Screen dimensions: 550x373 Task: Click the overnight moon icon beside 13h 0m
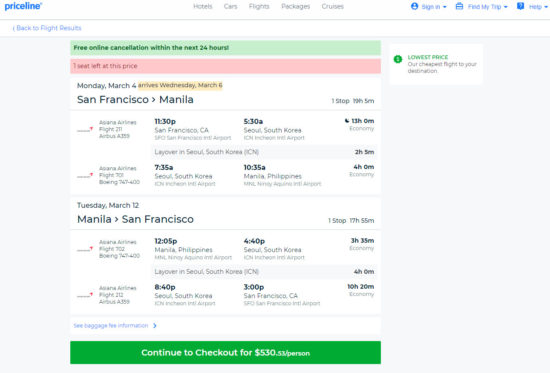tap(347, 121)
